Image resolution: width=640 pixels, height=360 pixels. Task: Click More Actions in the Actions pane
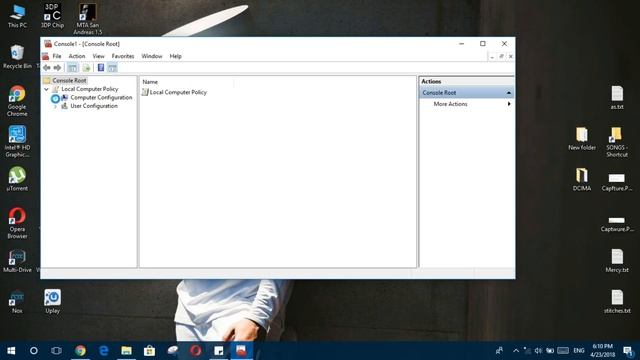coord(450,104)
